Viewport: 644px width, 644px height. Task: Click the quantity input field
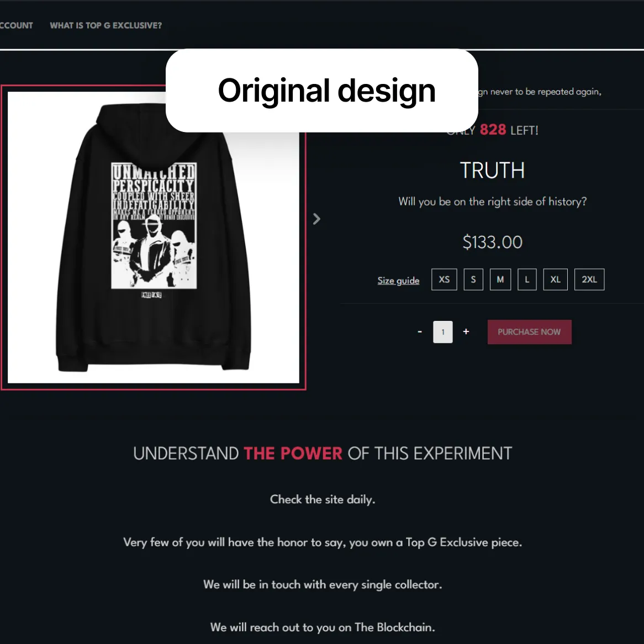pos(443,332)
